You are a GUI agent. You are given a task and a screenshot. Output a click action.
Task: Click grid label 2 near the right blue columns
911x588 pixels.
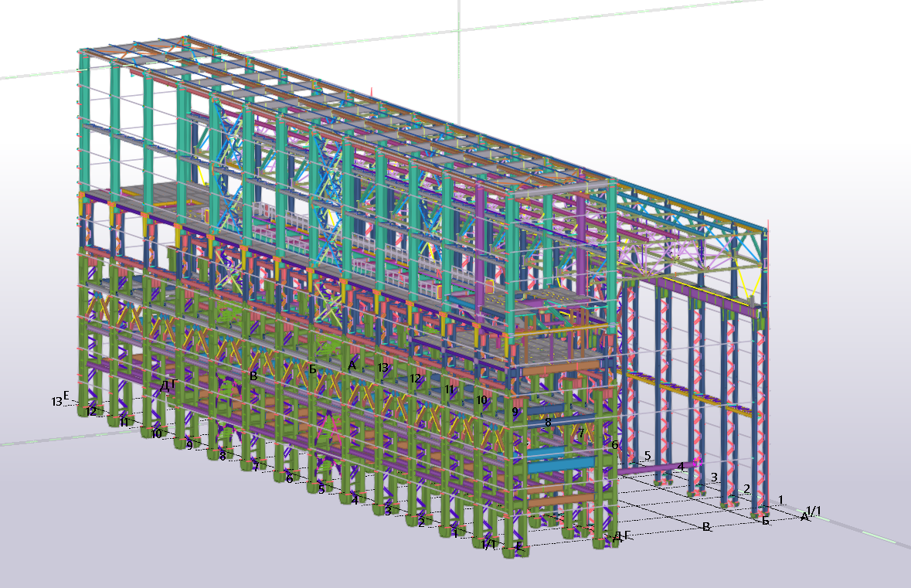click(x=746, y=488)
